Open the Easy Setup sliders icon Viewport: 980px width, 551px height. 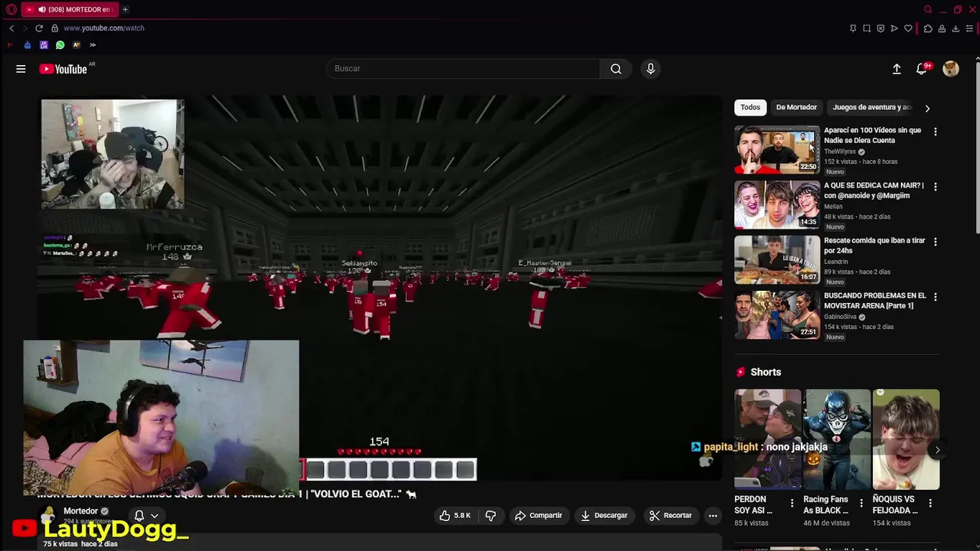click(969, 28)
